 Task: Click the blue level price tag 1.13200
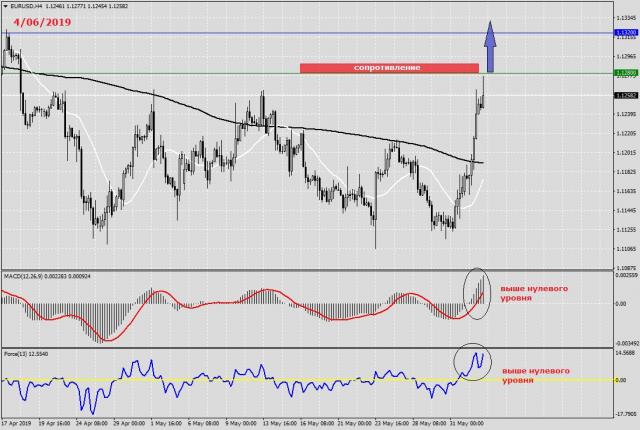pos(625,33)
